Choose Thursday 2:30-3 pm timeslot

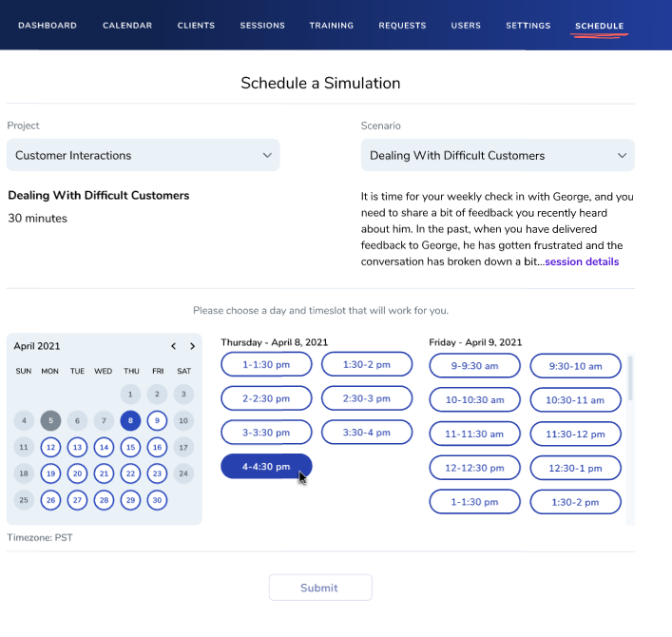(x=366, y=398)
